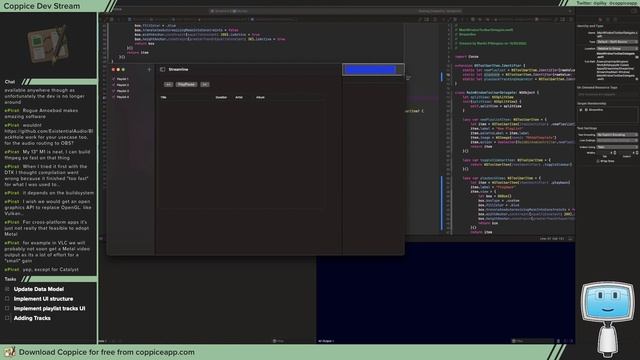Check the Implement playlist tracks UI task
Viewport: 640px width, 360px height.
[x=7, y=309]
